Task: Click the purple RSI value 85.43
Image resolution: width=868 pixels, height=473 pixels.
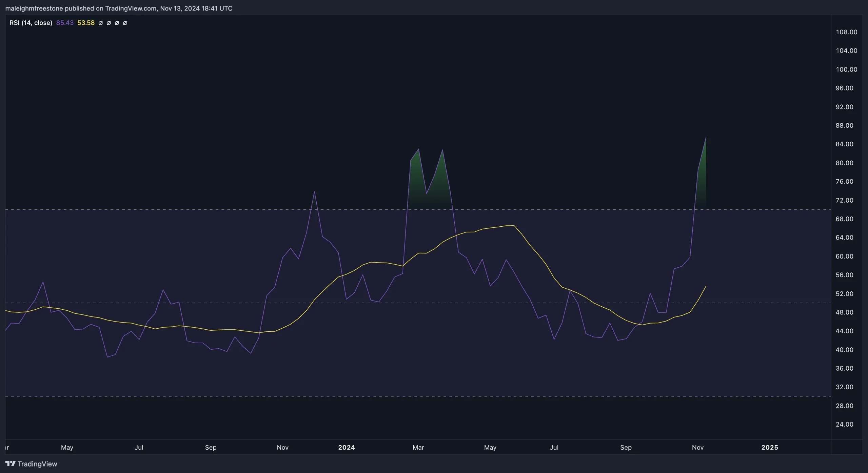Action: point(65,23)
